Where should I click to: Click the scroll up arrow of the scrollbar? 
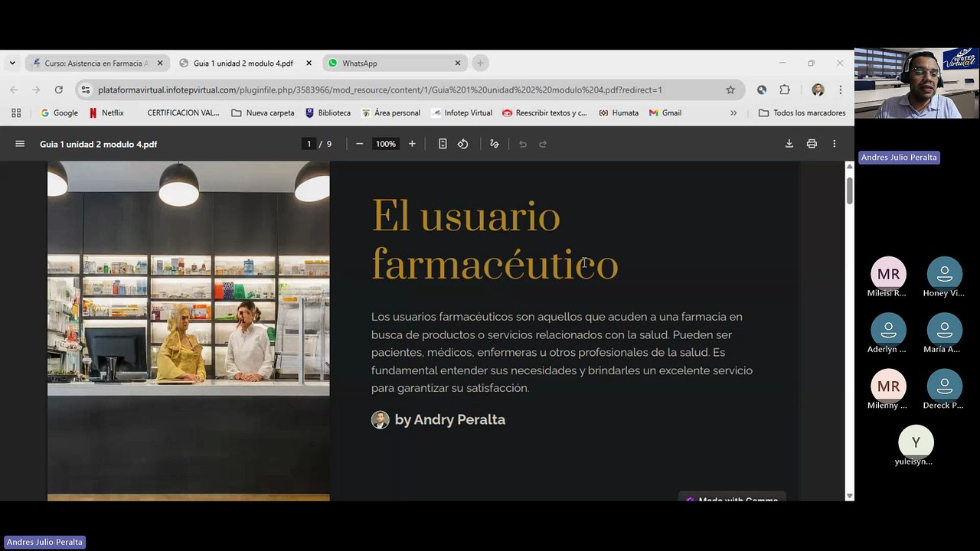tap(849, 166)
